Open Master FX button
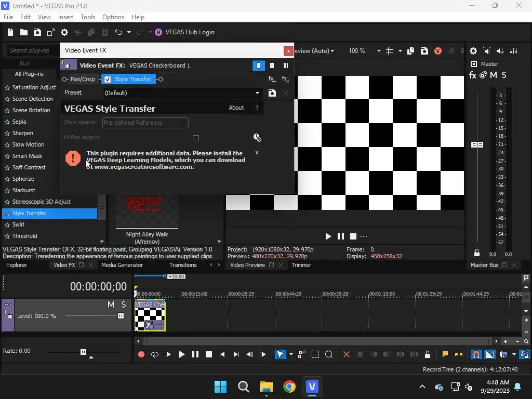Screen dimensions: 532x399 [473, 75]
